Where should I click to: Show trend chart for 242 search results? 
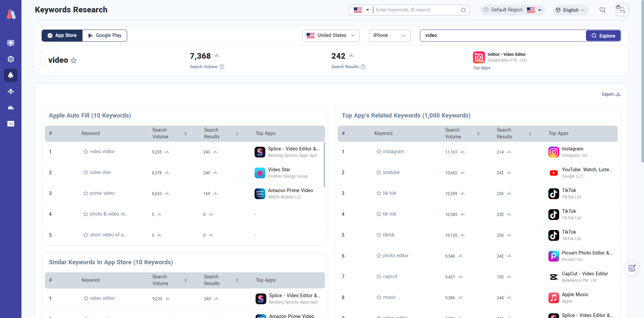[351, 56]
